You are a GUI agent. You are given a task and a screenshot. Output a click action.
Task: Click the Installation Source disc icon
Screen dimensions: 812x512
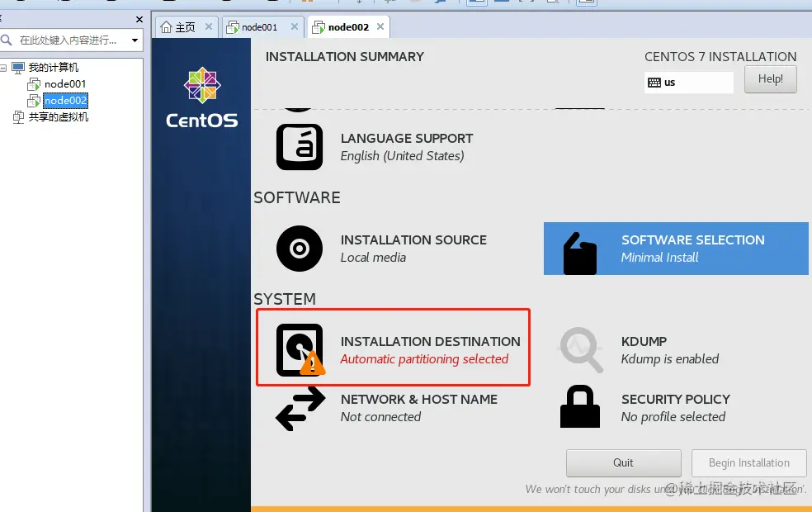[x=300, y=249]
